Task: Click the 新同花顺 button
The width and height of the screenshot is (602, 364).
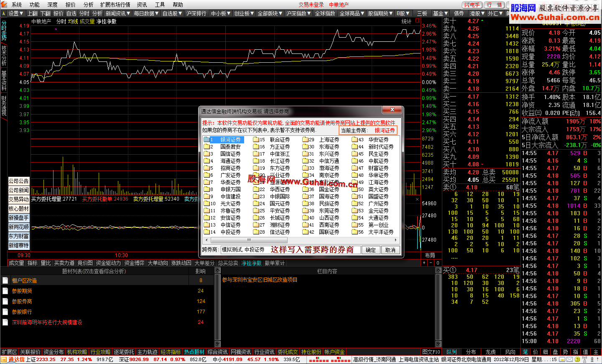Action: coord(19,227)
